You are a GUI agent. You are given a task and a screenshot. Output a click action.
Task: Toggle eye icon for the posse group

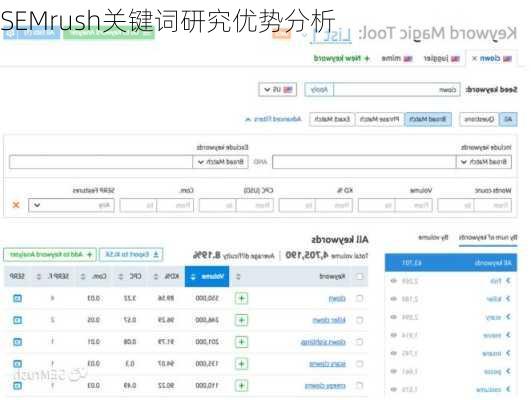click(394, 371)
